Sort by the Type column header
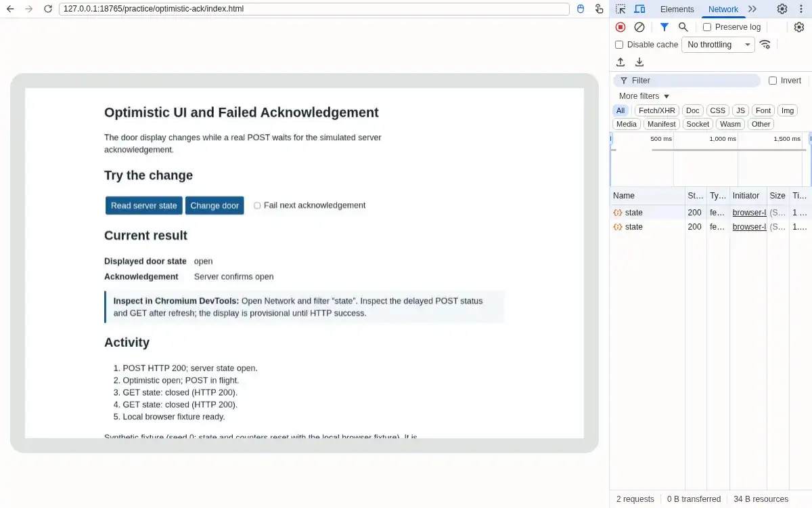The width and height of the screenshot is (812, 508). pyautogui.click(x=718, y=196)
